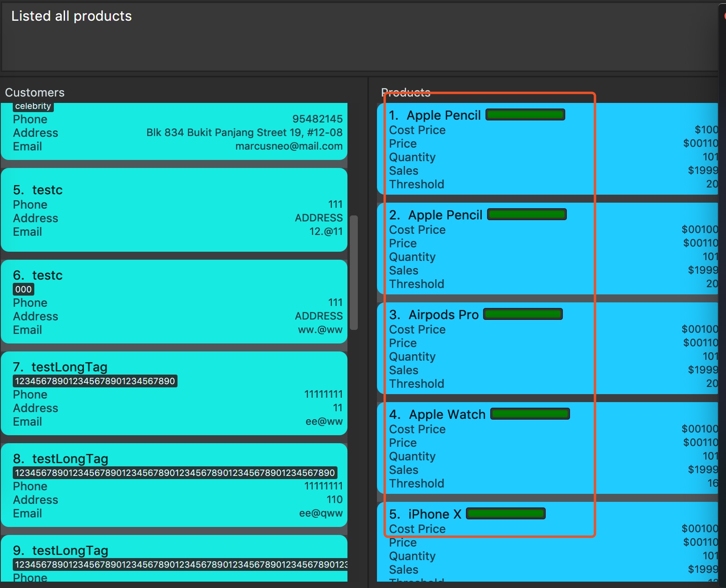Click email '12.@11' of customer 5
The image size is (726, 588).
click(326, 231)
